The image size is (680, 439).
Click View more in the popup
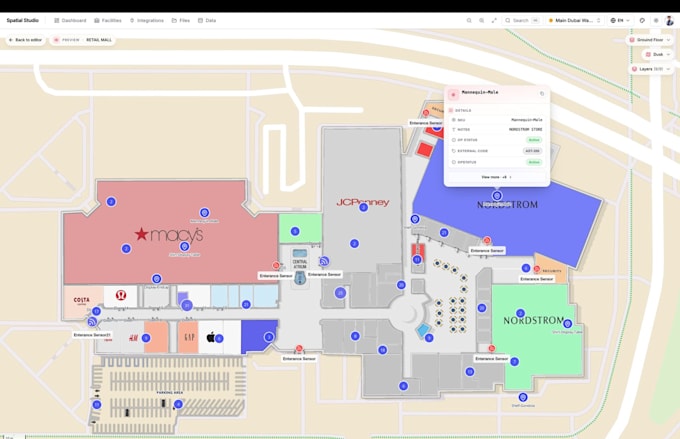pyautogui.click(x=497, y=177)
